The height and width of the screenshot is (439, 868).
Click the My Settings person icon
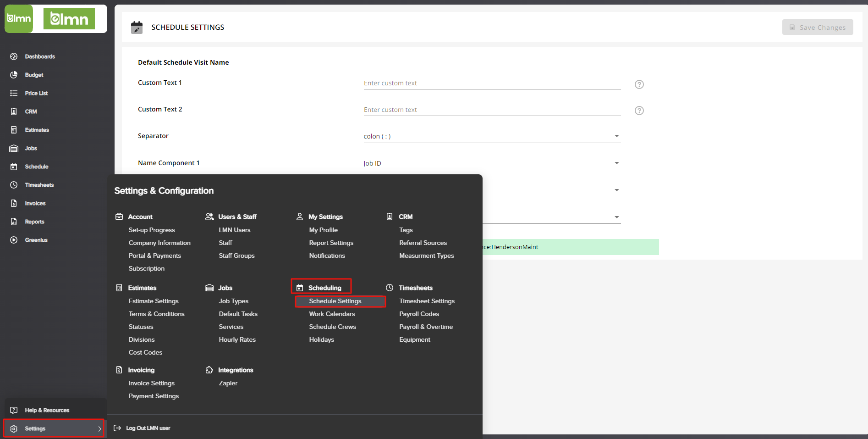pos(300,217)
